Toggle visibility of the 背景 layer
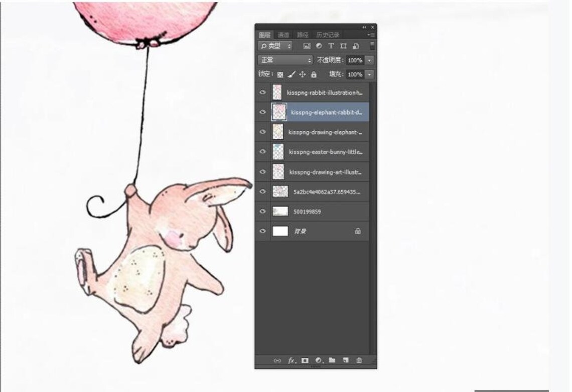 262,231
